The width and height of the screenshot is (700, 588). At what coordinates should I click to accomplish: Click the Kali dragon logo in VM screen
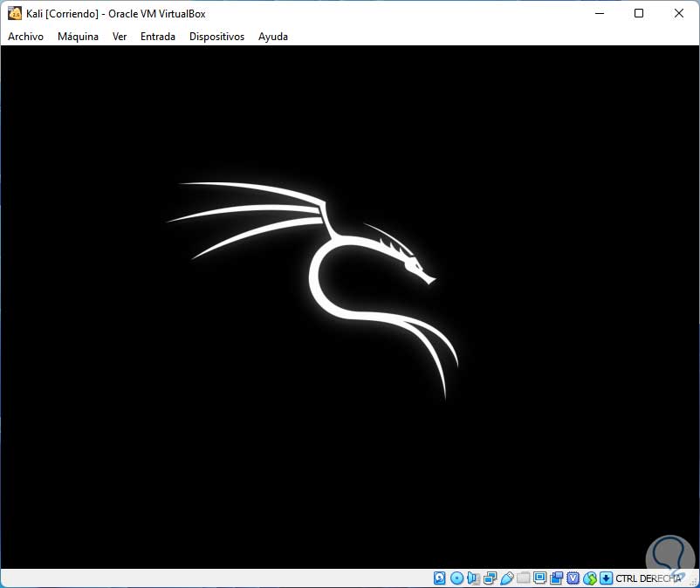click(312, 290)
